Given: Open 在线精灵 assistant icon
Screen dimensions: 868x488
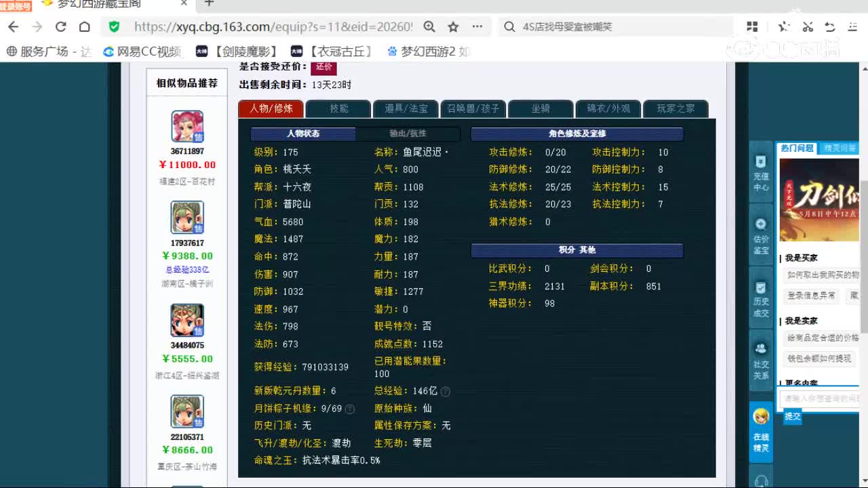Looking at the screenshot, I should click(x=761, y=430).
